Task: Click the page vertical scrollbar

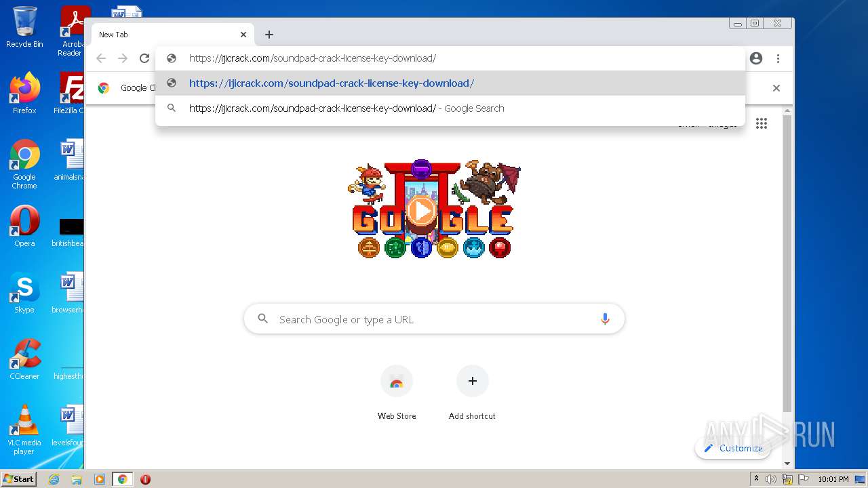Action: click(787, 264)
